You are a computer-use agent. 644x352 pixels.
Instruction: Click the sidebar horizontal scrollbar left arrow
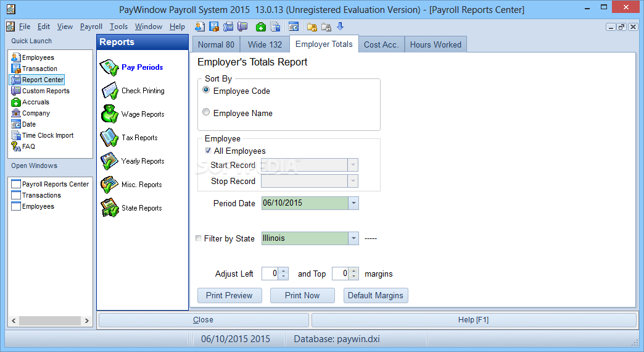14,321
